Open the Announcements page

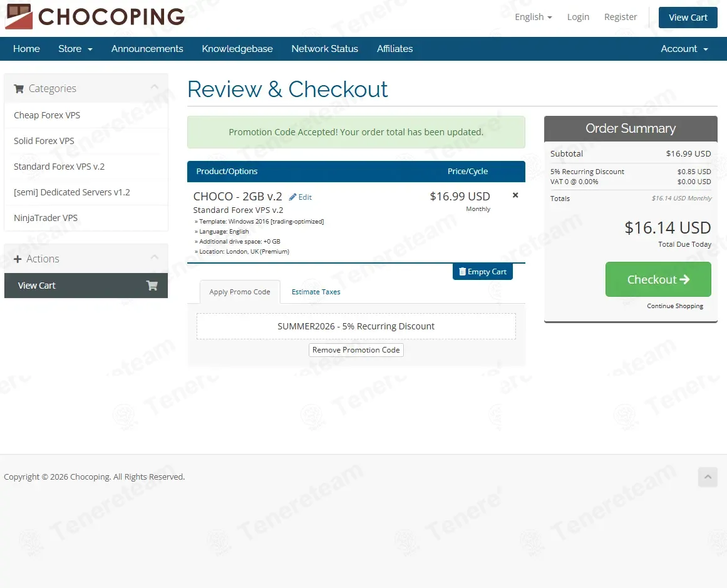coord(147,49)
